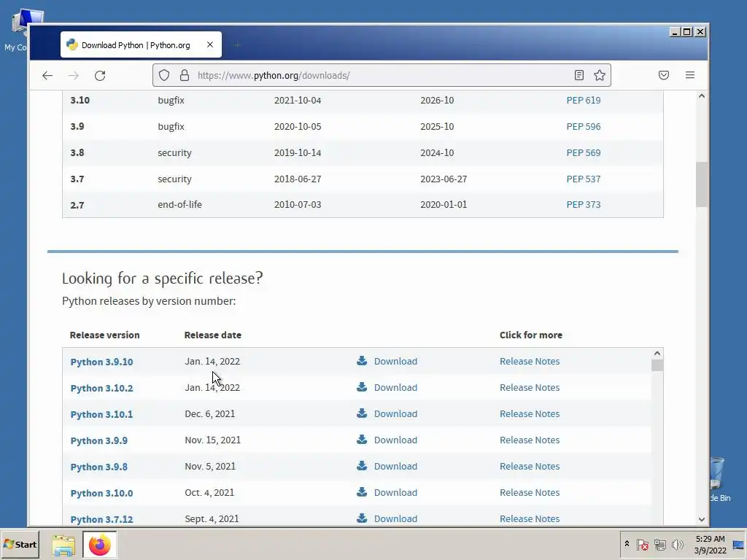This screenshot has width=747, height=560.
Task: Click download icon for Python 3.9.9
Action: pyautogui.click(x=362, y=440)
